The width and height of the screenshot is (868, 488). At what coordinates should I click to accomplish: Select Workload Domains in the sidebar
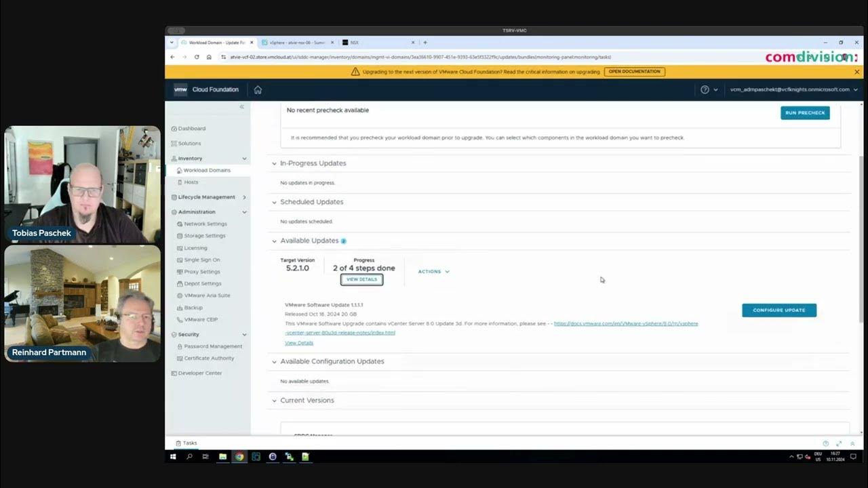[207, 170]
